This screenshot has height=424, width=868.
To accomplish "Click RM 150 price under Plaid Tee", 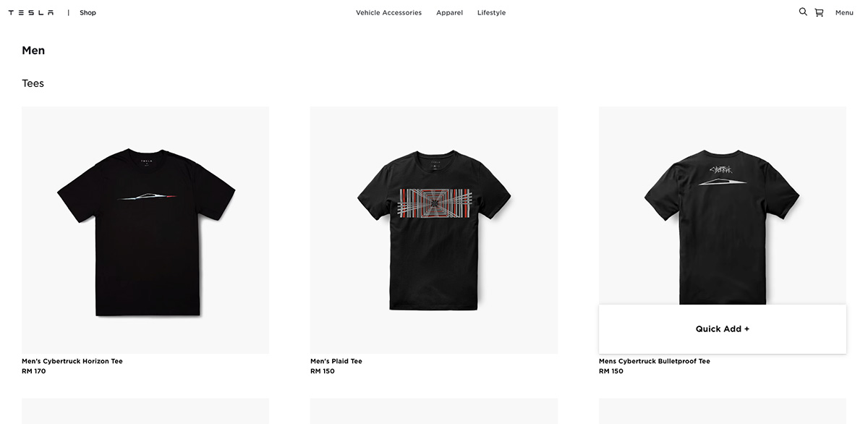I will click(323, 371).
